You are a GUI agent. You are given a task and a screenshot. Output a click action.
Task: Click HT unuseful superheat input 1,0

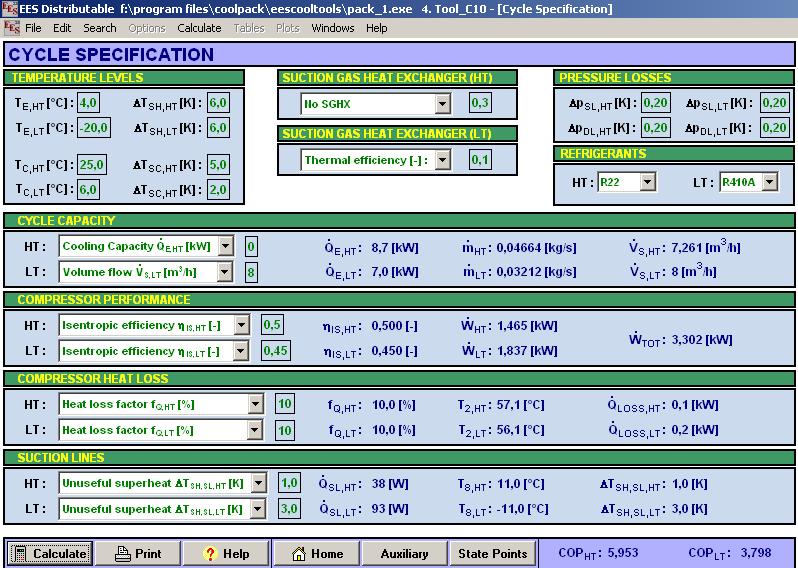pyautogui.click(x=289, y=482)
